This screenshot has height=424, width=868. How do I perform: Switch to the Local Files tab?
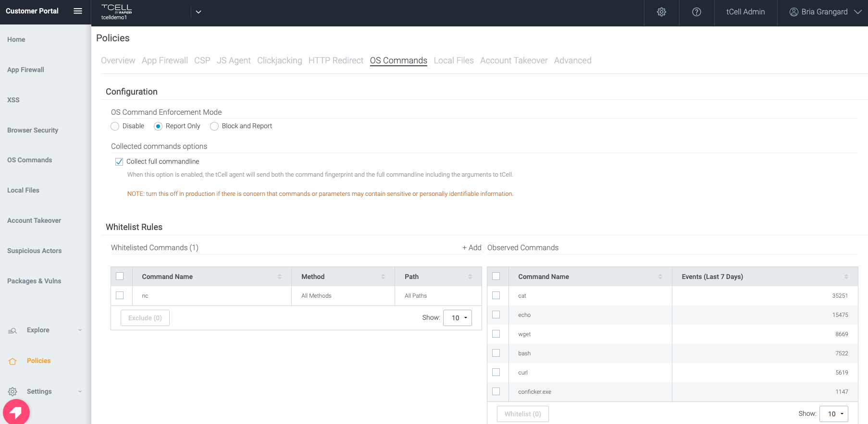tap(453, 61)
